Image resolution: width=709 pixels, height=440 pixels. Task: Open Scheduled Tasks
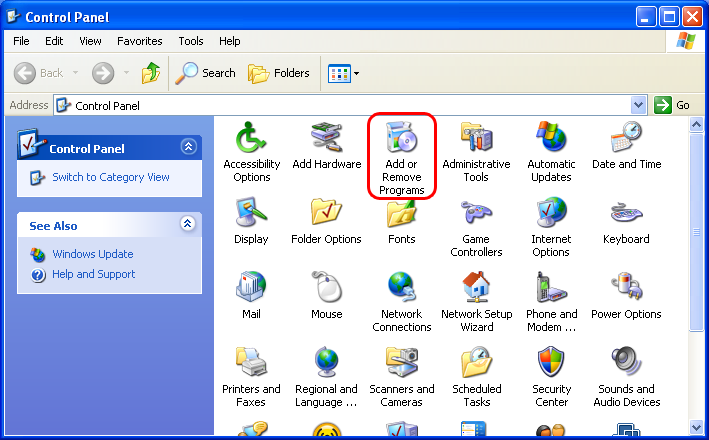pyautogui.click(x=477, y=377)
